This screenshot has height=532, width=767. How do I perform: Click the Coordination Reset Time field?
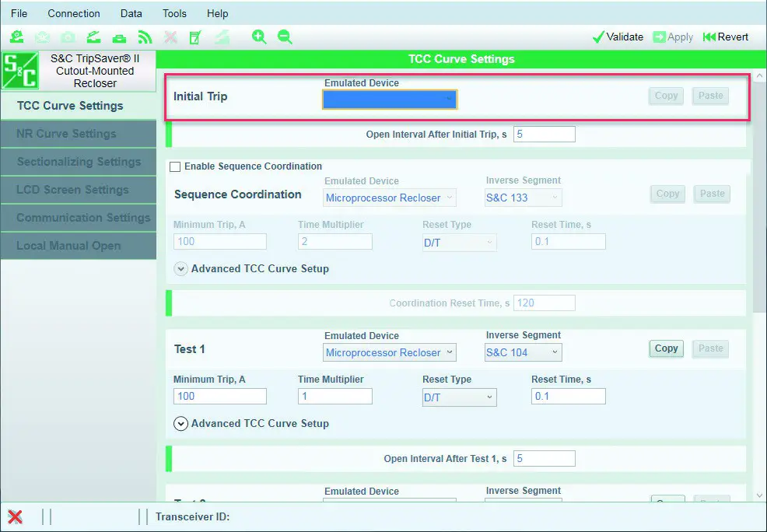point(544,303)
